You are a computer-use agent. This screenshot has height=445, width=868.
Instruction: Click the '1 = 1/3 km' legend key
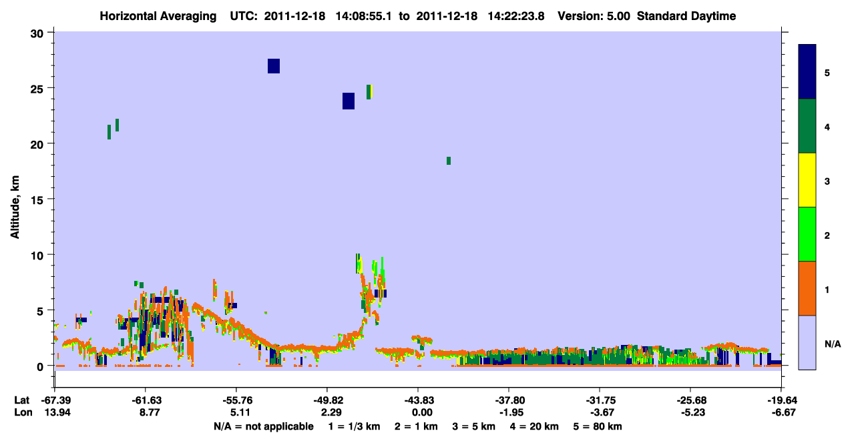point(354,426)
